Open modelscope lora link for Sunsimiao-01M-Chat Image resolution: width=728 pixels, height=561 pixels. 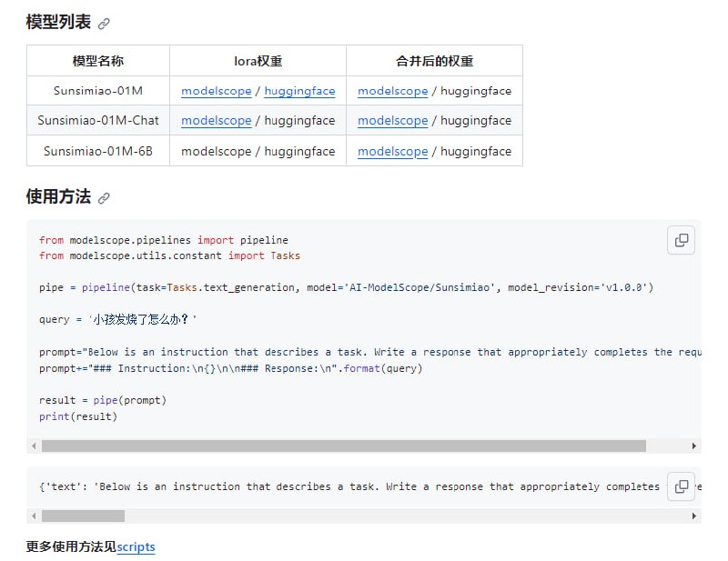tap(216, 121)
